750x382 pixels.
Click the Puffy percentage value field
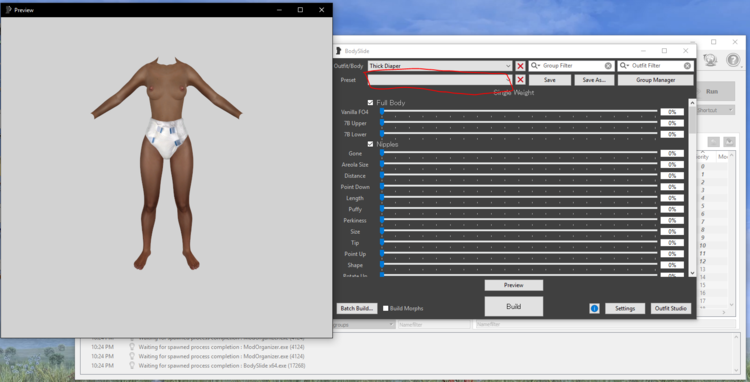click(x=672, y=209)
